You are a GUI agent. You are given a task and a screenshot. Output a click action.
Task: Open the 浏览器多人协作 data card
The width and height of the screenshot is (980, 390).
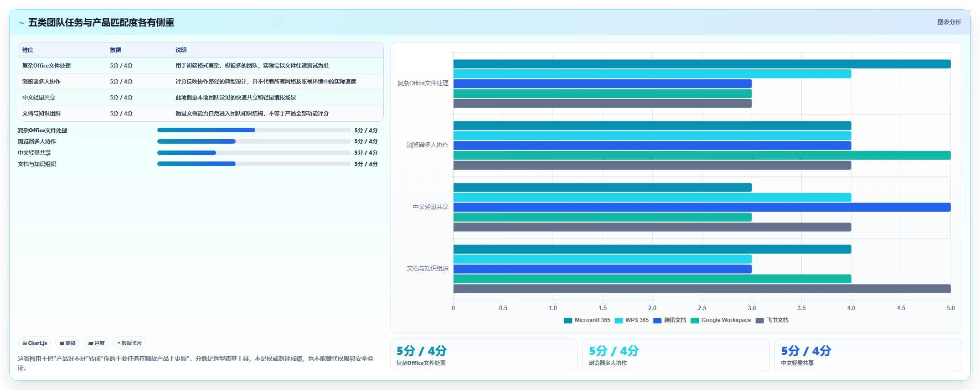pyautogui.click(x=676, y=355)
